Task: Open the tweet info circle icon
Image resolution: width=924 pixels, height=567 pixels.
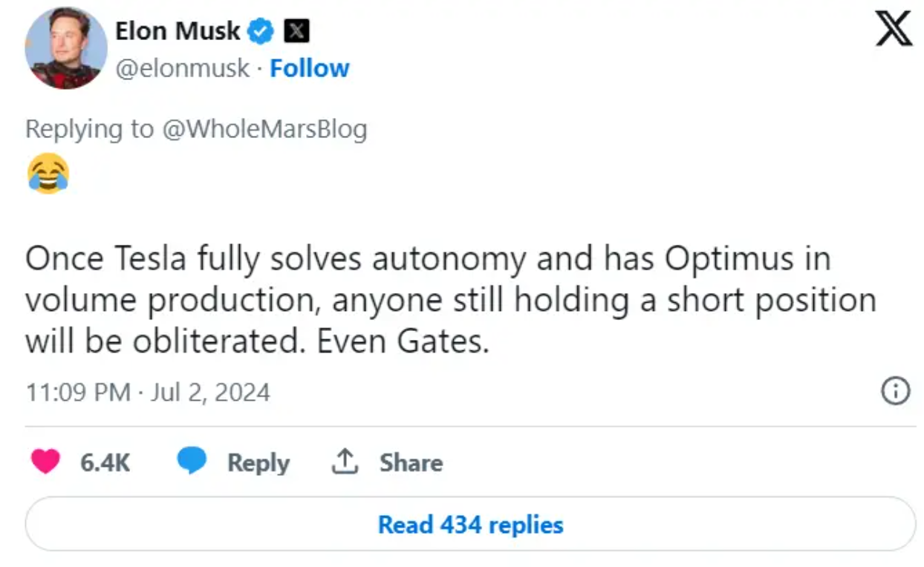Action: 895,391
